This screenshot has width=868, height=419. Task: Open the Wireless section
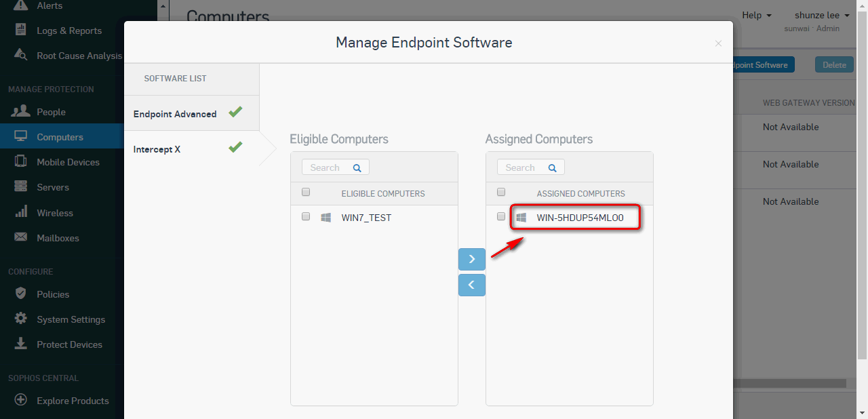click(x=55, y=213)
